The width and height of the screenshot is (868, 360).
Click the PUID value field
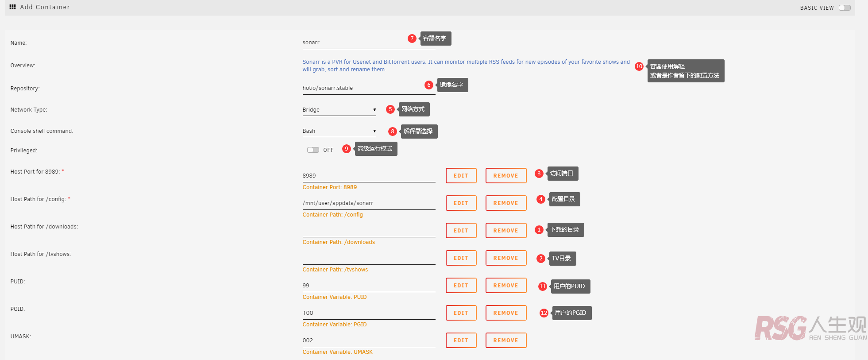pyautogui.click(x=369, y=286)
